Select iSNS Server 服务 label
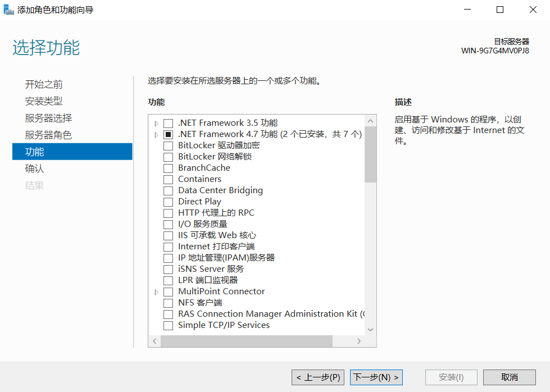 (211, 269)
